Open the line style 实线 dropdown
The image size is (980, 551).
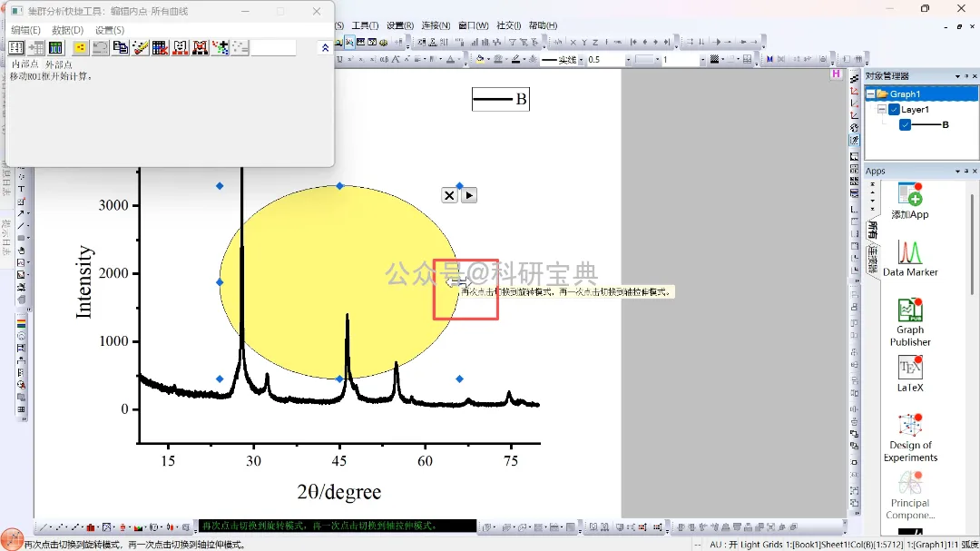pos(582,59)
